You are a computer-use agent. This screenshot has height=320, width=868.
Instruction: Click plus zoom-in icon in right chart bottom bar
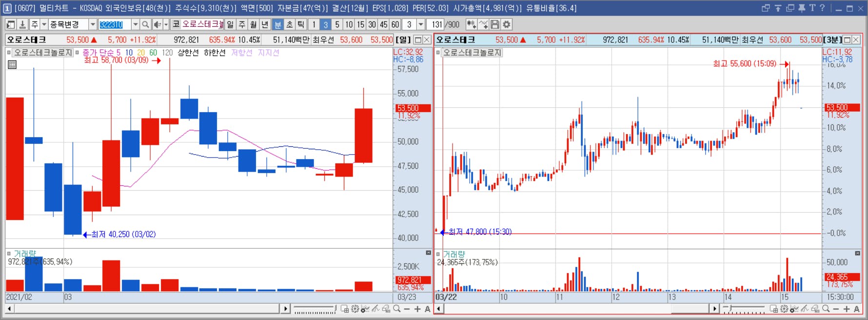(x=847, y=309)
